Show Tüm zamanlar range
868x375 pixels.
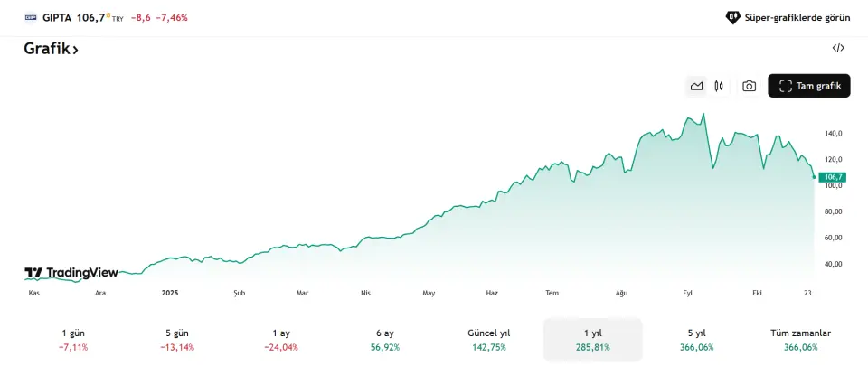[800, 339]
